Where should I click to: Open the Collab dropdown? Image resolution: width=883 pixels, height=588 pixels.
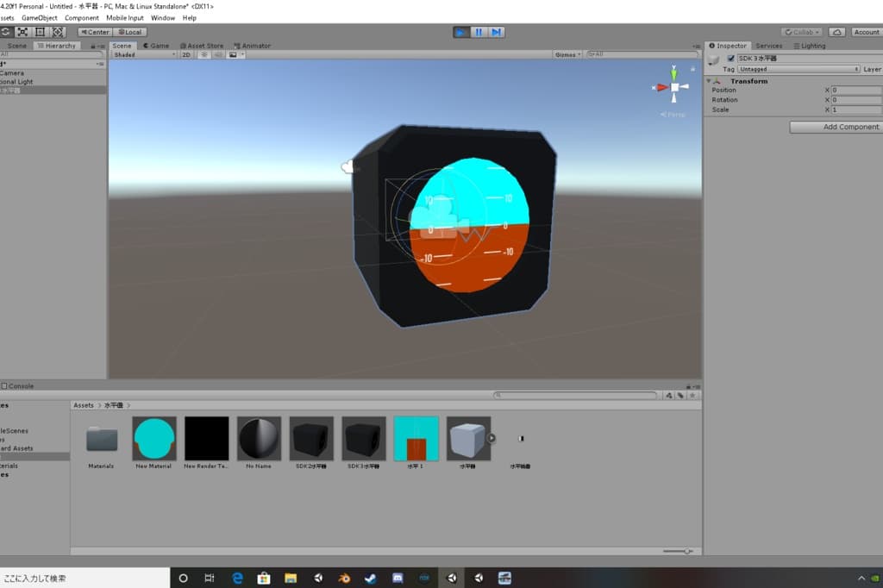pos(802,32)
